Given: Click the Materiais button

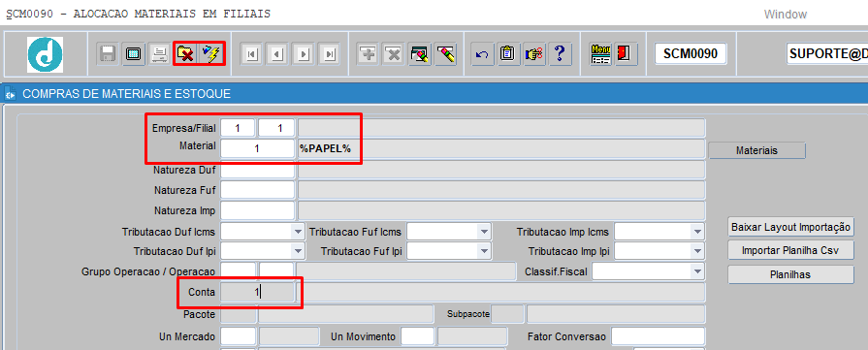Looking at the screenshot, I should coord(756,150).
